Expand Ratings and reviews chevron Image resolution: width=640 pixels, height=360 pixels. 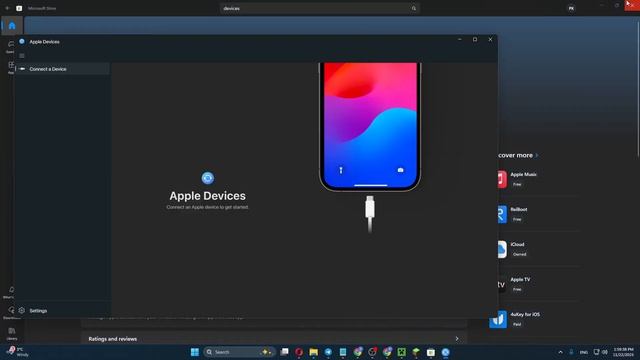click(457, 339)
